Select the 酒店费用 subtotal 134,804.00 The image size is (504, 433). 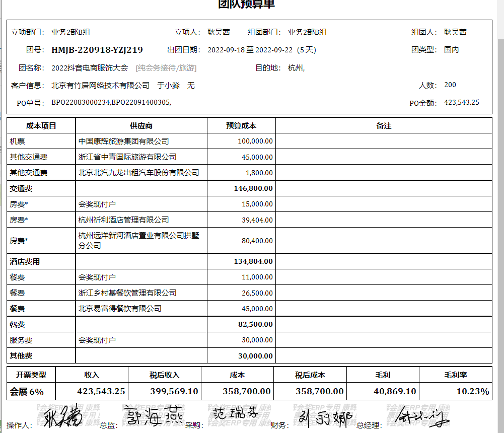tap(253, 262)
